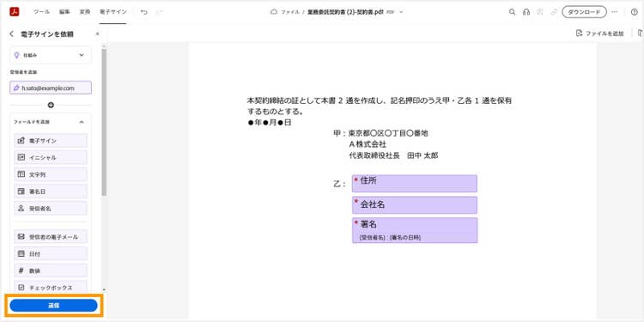Click the 署名 signature field
The height and width of the screenshot is (322, 644).
click(415, 230)
